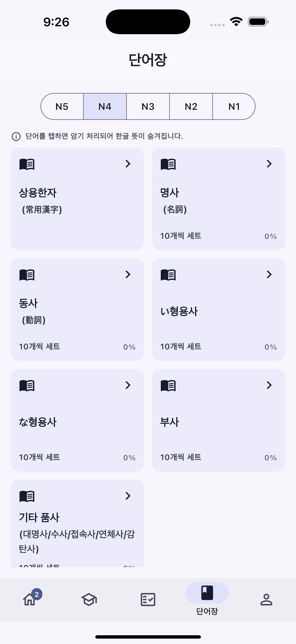The image size is (296, 644).
Task: Expand the い형용사 card chevron
Action: click(x=269, y=274)
